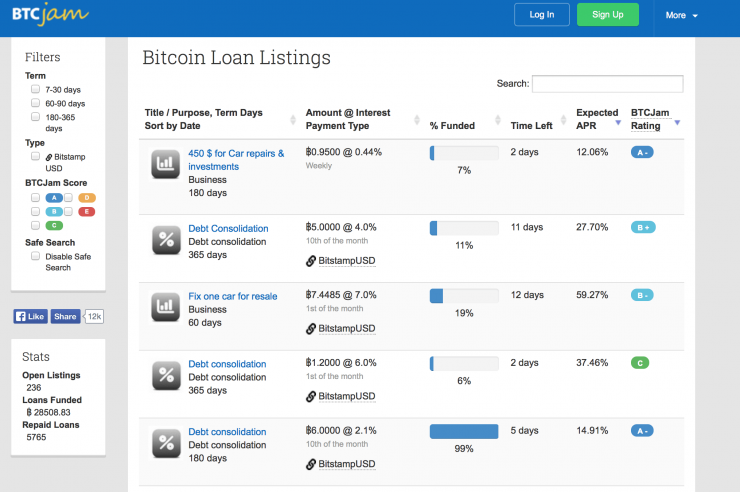This screenshot has height=492, width=740.
Task: Check the Bitstamp USD type filter
Action: (x=35, y=156)
